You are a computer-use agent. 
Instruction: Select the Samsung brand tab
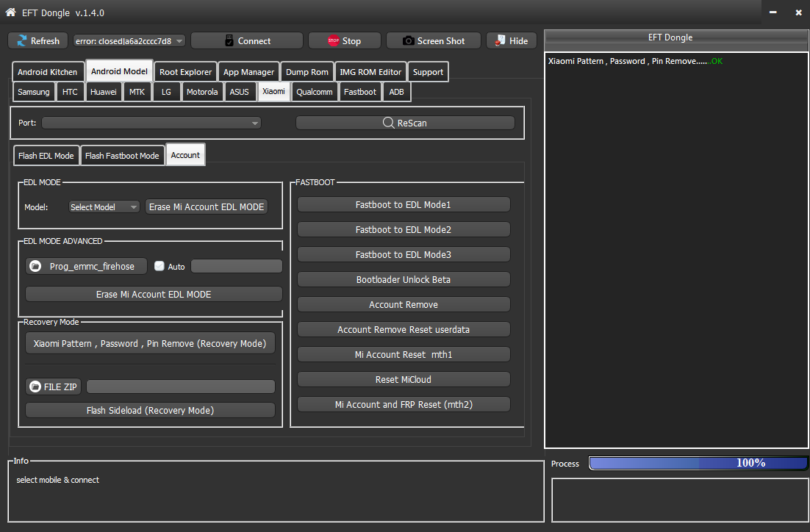tap(34, 92)
